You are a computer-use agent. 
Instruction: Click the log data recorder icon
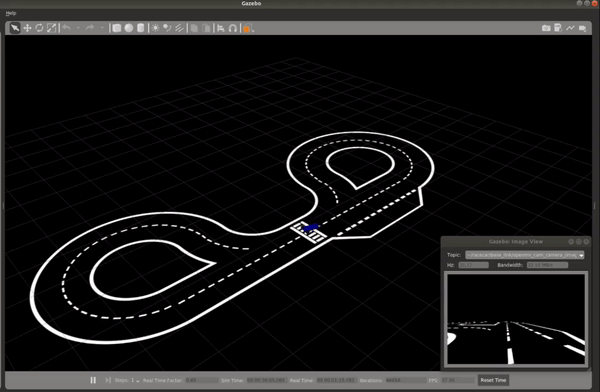[x=558, y=28]
